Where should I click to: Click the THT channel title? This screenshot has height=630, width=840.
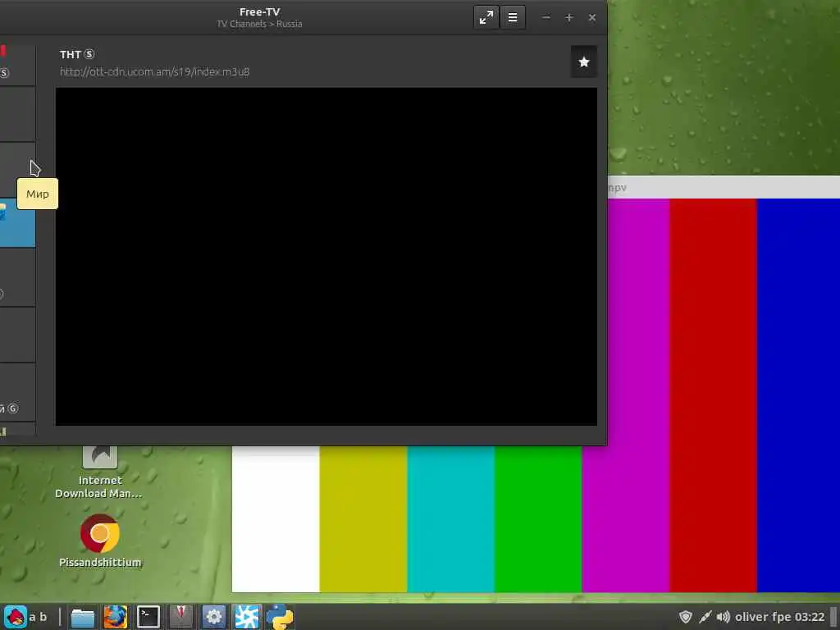coord(71,55)
